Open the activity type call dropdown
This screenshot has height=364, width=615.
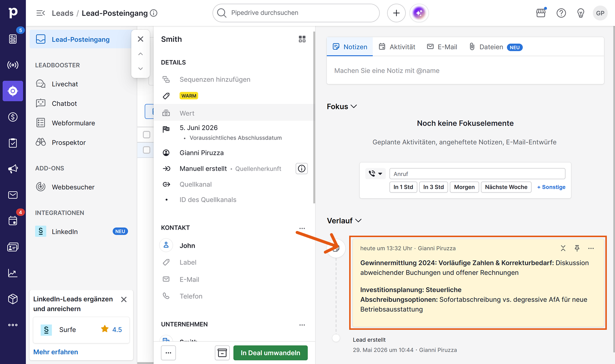(x=375, y=174)
